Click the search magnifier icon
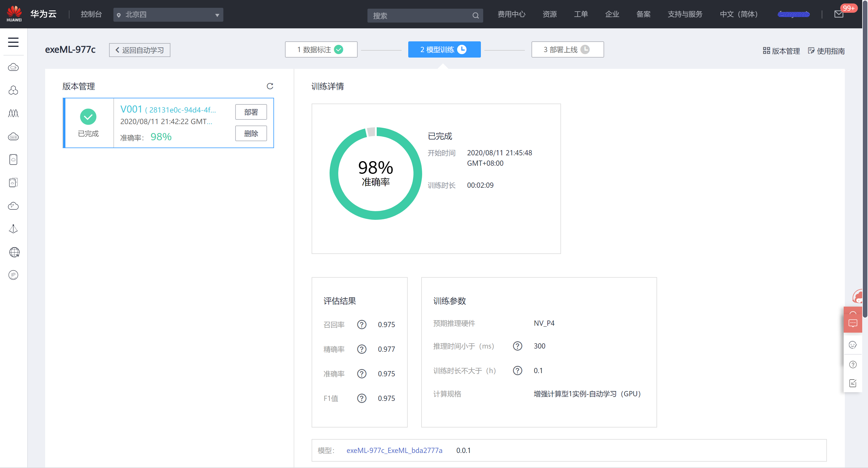 (x=475, y=16)
